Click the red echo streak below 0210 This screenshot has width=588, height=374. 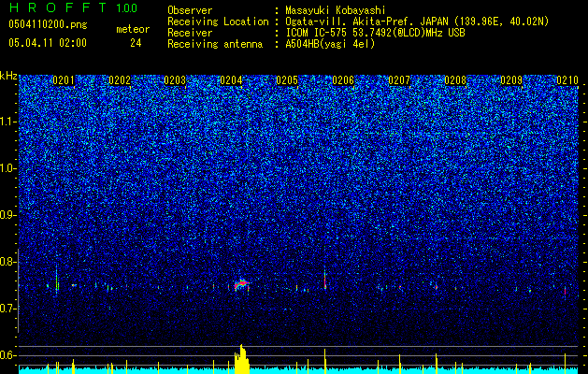pos(565,292)
